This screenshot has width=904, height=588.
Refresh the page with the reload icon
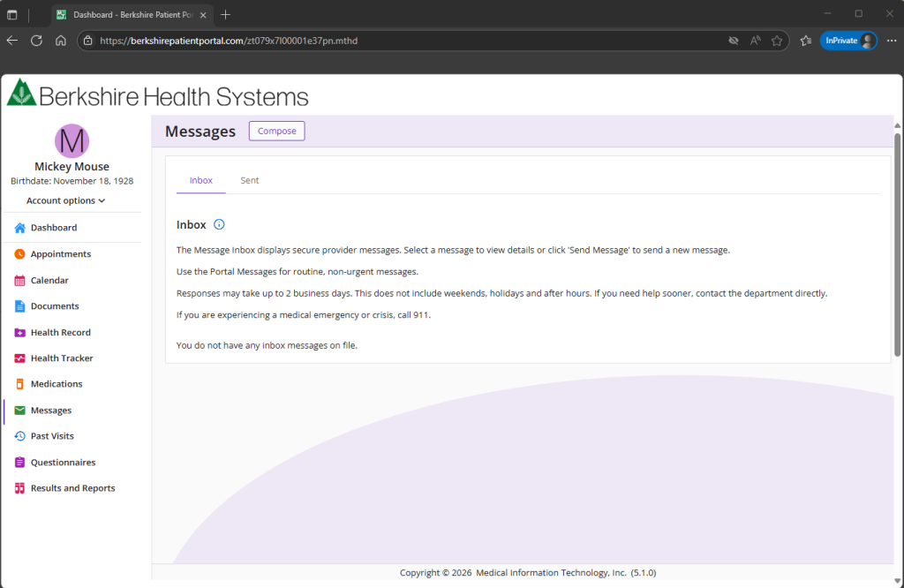36,41
